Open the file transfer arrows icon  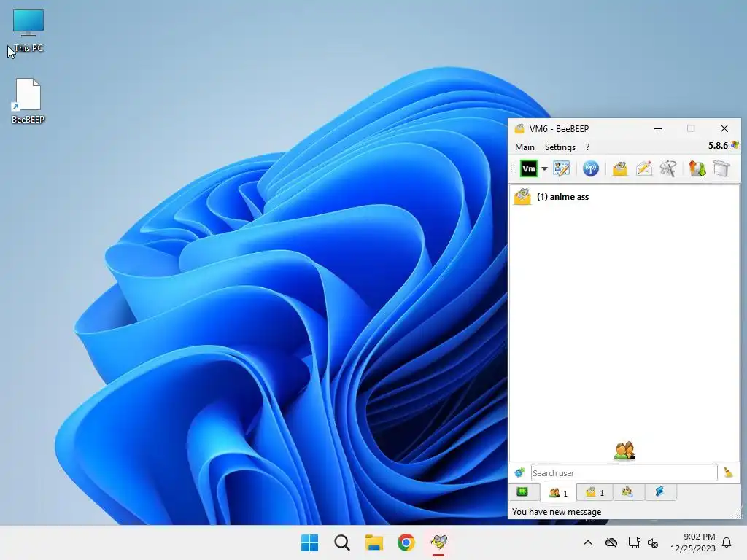click(x=697, y=168)
